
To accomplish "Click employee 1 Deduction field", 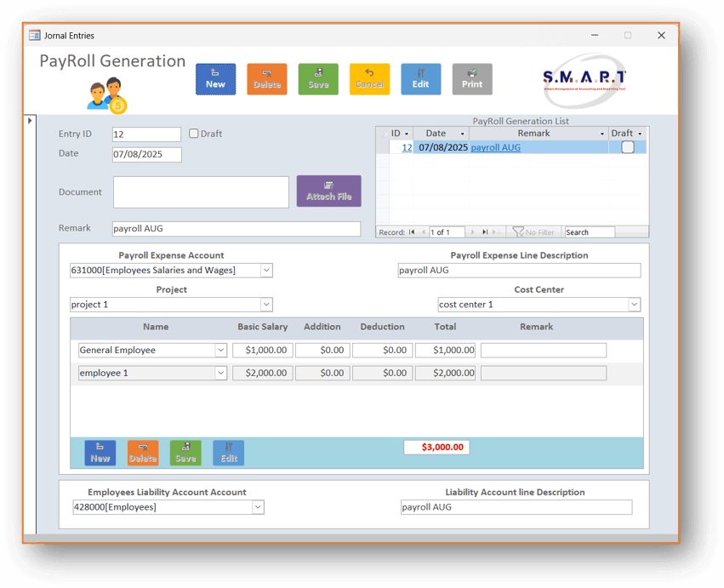I will (382, 373).
